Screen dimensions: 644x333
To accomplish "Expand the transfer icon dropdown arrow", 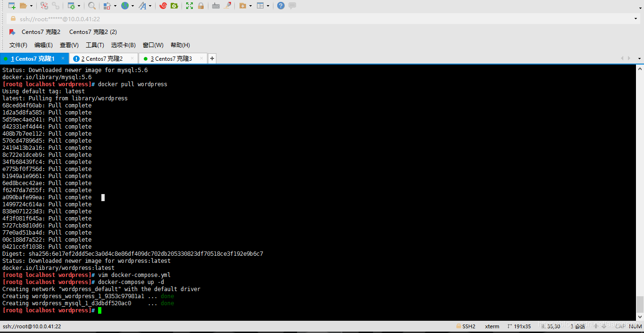I will point(115,6).
